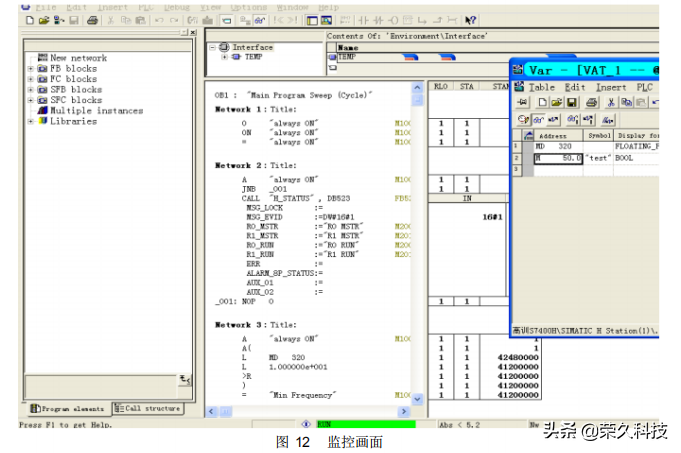Expand the SFC blocks tree node
Screen dimensions: 681x453
point(30,100)
